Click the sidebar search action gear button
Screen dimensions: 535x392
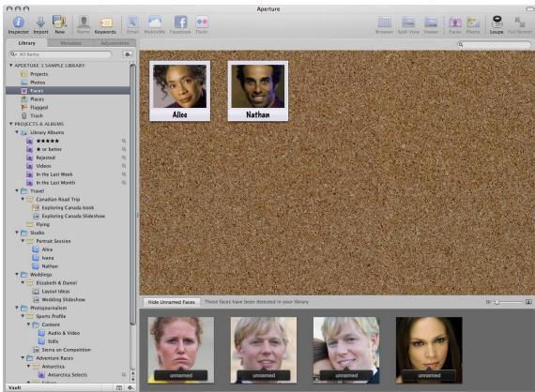pos(128,54)
